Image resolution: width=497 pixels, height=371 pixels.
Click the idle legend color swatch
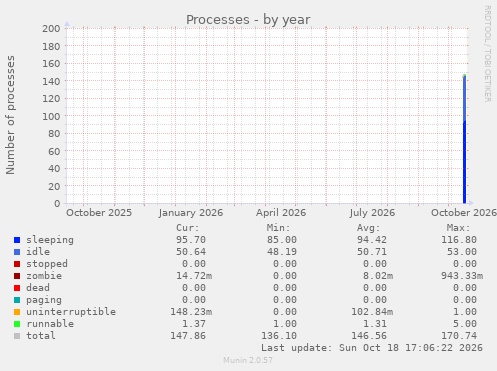(17, 252)
